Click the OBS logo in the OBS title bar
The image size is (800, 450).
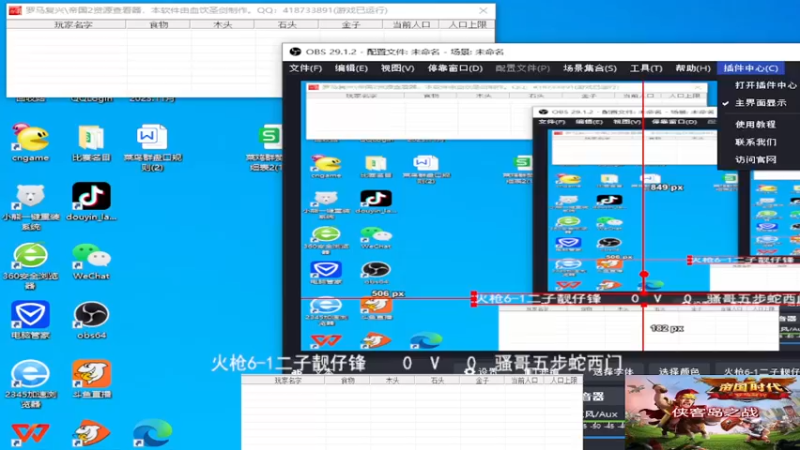(295, 52)
